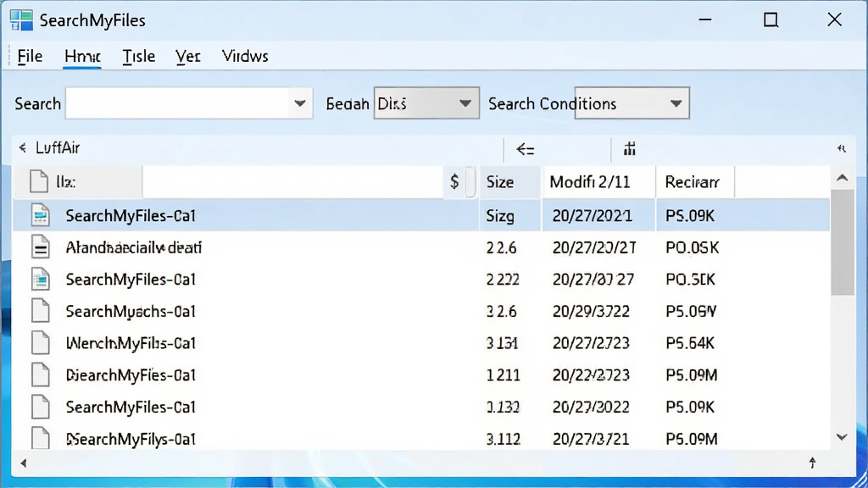Click file icon of DiearchMyFies-0a1

[41, 375]
